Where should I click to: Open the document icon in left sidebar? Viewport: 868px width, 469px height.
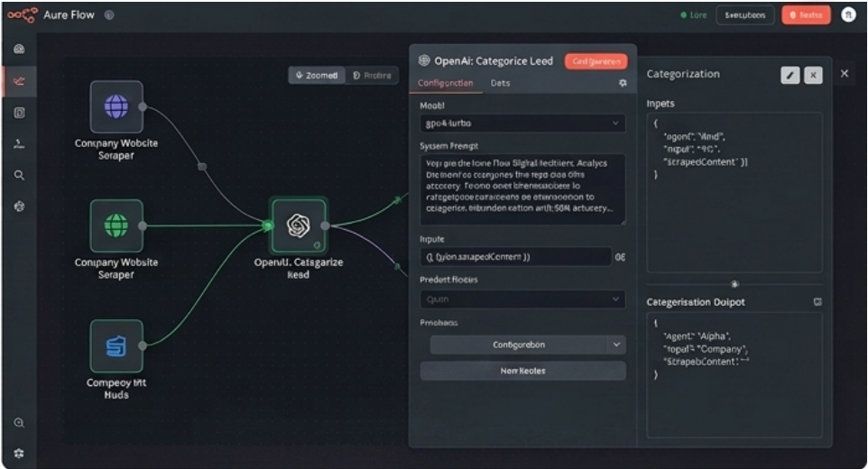19,113
